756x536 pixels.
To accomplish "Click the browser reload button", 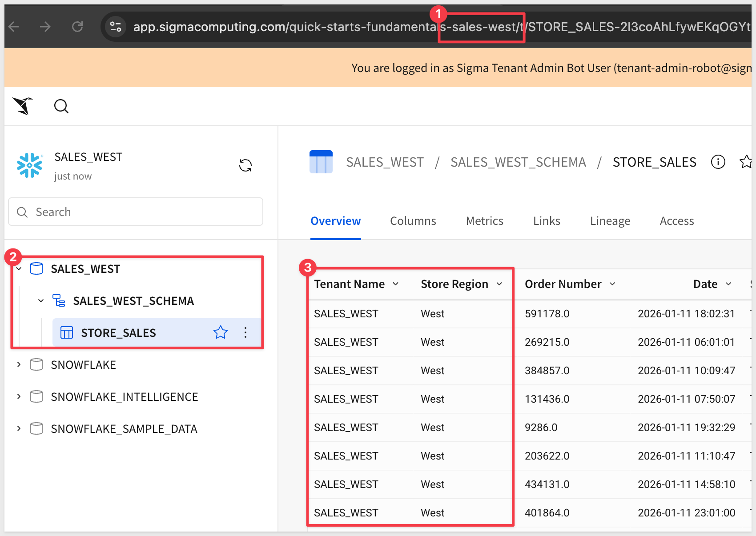I will [x=77, y=27].
